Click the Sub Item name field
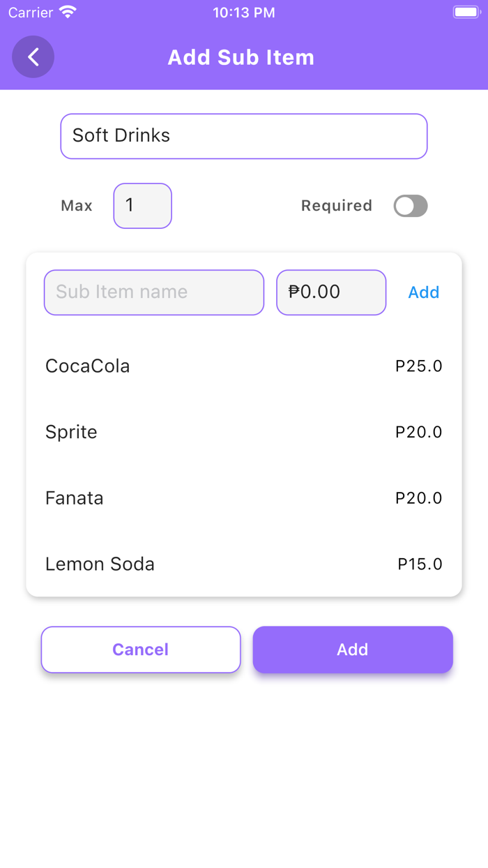Screen dimensions: 488x868 click(x=154, y=292)
